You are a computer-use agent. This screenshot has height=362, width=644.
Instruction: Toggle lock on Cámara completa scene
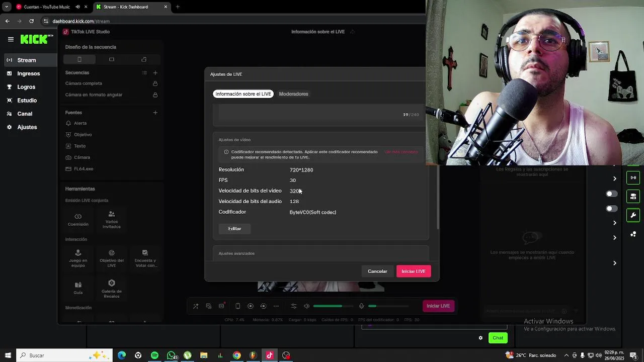[155, 83]
